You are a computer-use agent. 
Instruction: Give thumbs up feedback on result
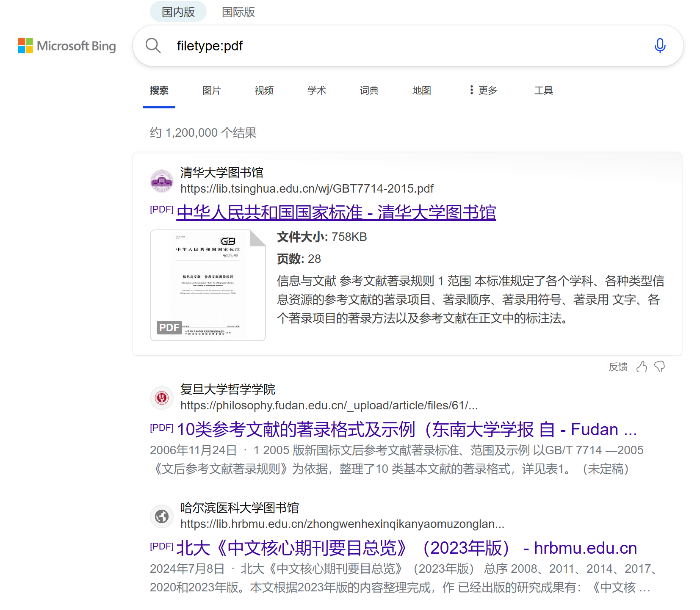coord(642,367)
